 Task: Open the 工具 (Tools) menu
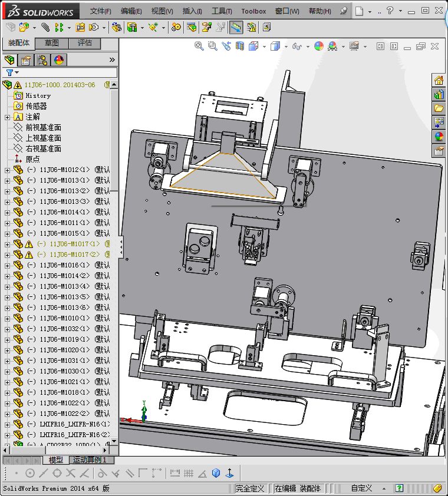coord(222,11)
